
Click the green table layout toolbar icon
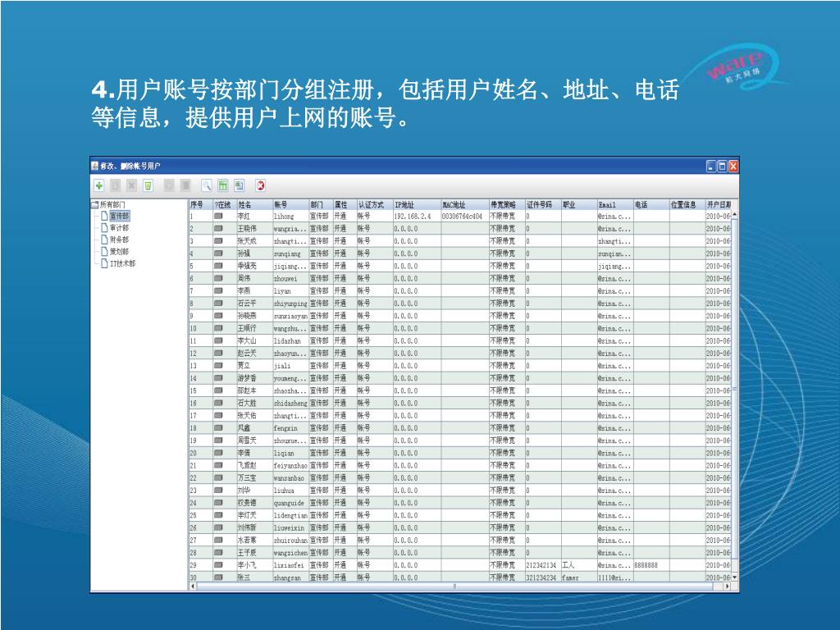click(x=222, y=186)
